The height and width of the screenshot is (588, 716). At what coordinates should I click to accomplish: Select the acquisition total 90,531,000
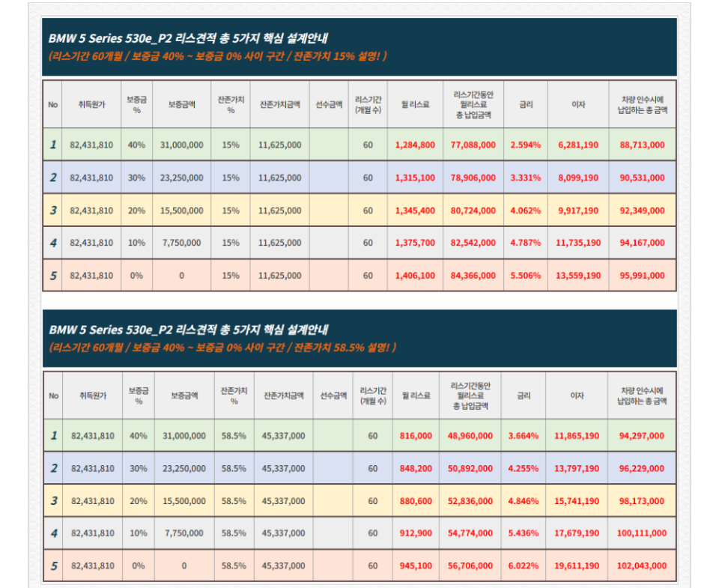tap(642, 178)
